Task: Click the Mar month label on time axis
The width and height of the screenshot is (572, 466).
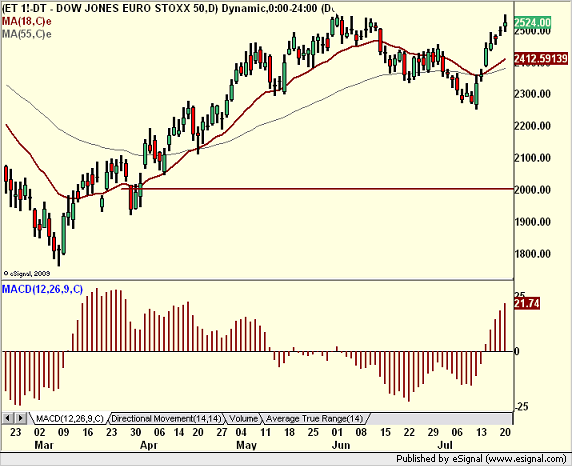Action: click(44, 445)
